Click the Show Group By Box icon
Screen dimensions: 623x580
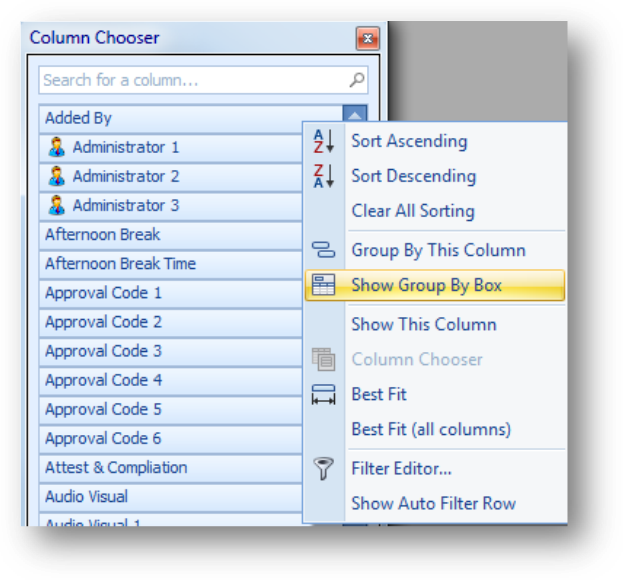(323, 285)
